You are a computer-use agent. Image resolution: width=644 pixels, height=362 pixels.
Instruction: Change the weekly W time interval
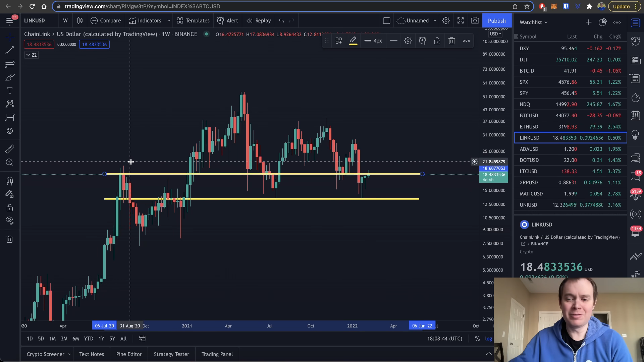coord(65,20)
